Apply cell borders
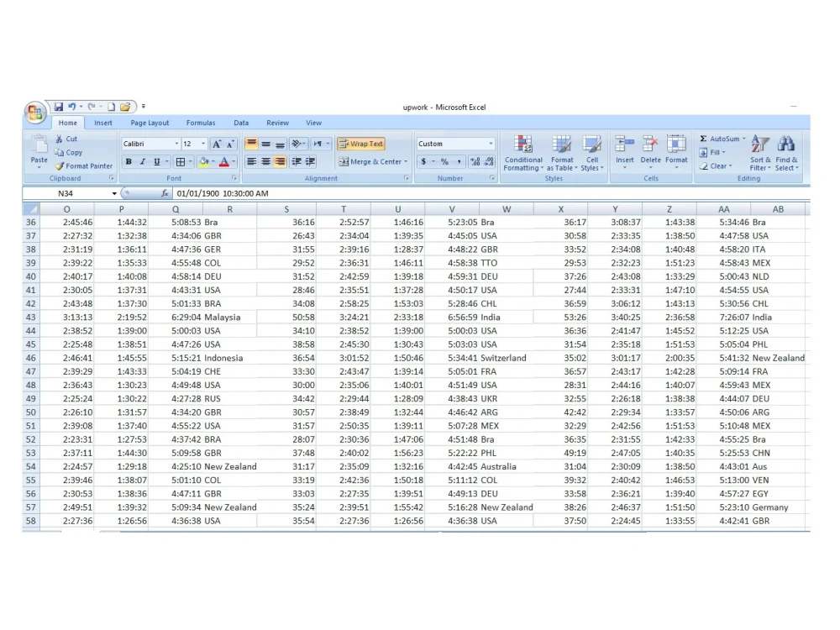This screenshot has height=630, width=840. tap(181, 162)
